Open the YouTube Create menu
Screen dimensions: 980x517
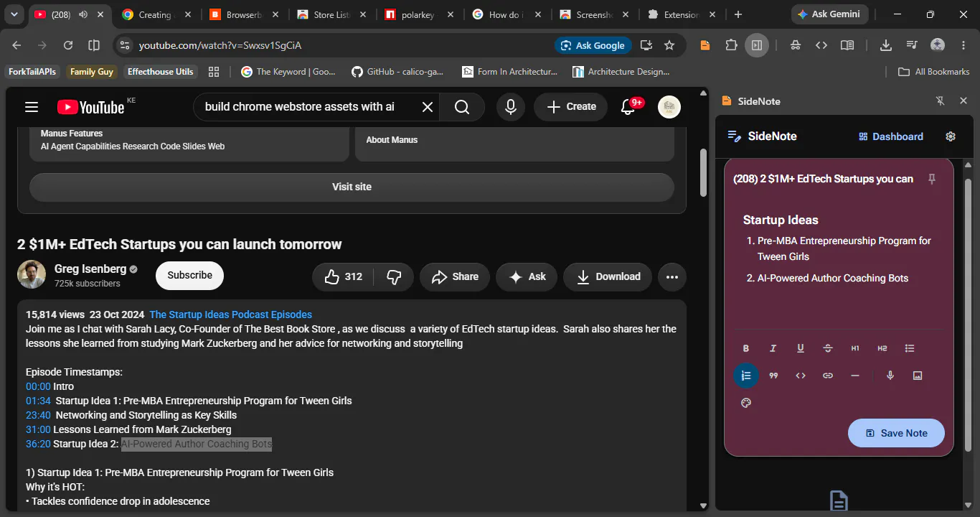(571, 107)
